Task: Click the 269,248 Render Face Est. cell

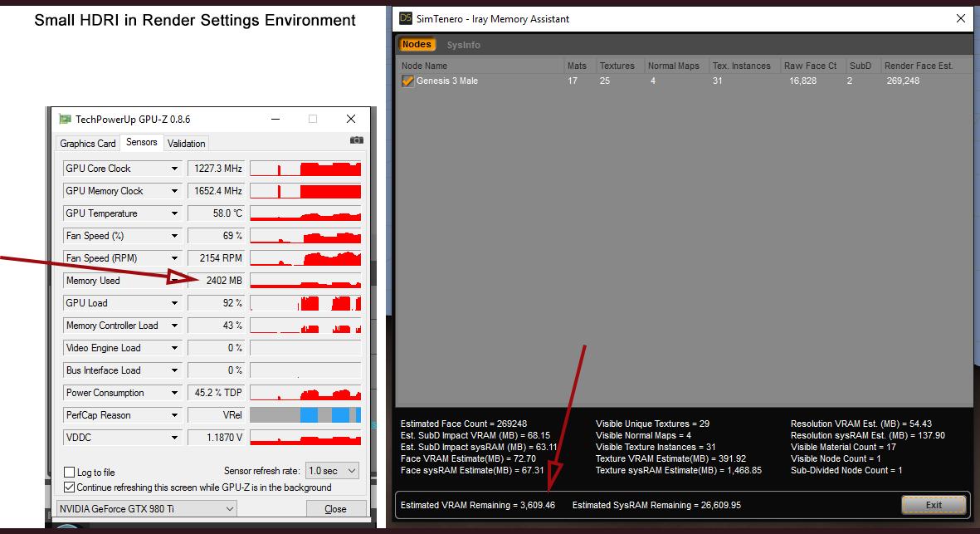Action: [903, 81]
